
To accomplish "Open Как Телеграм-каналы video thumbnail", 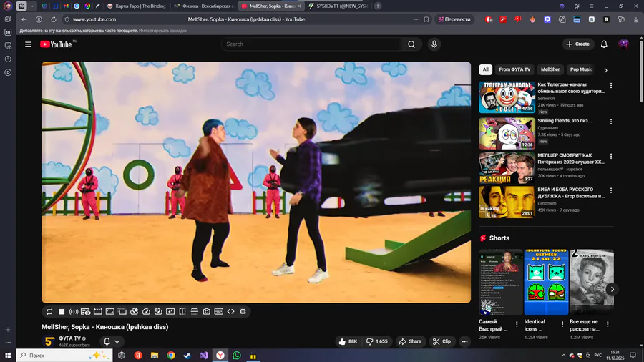I will pyautogui.click(x=507, y=97).
